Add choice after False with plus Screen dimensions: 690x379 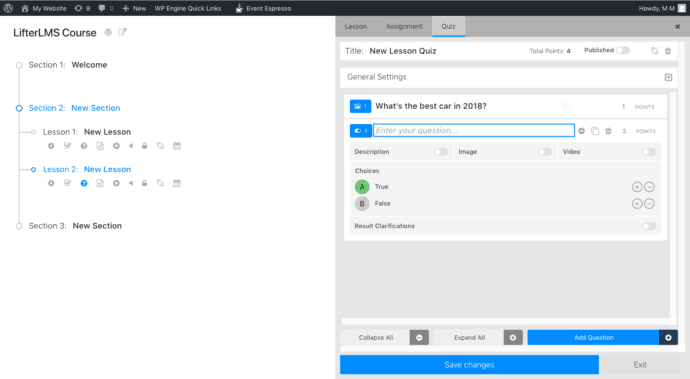point(637,204)
